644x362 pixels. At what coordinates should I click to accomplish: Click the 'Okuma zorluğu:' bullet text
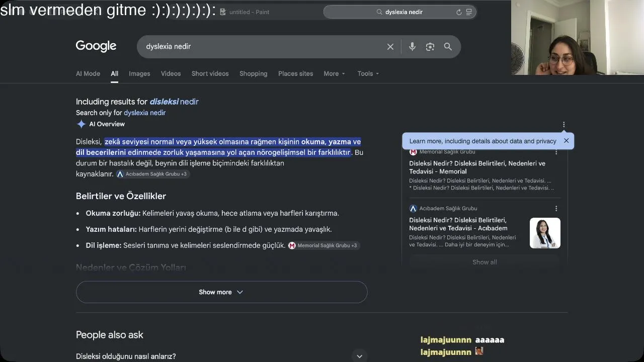point(113,213)
